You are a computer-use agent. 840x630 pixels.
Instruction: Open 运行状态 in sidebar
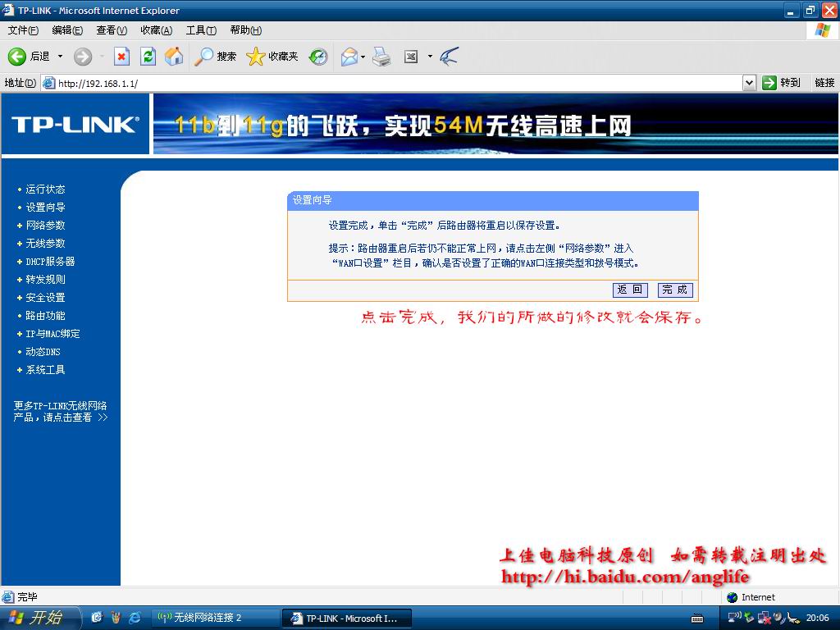point(46,189)
